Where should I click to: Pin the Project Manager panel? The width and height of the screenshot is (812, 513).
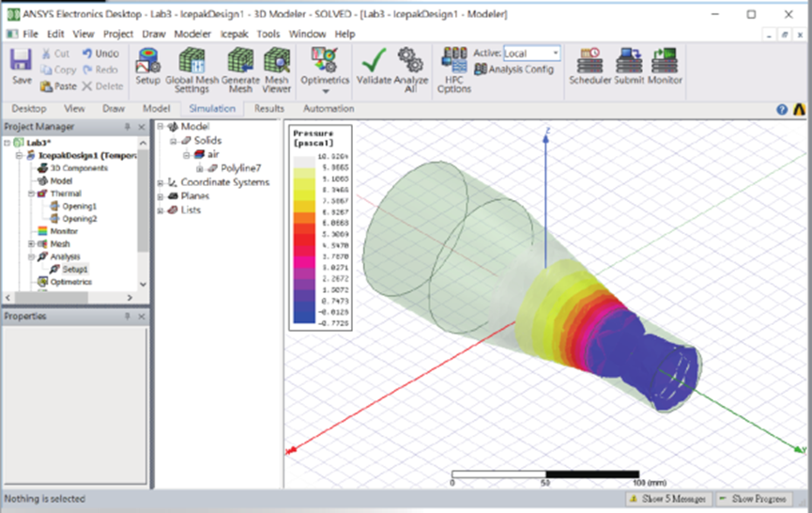click(127, 127)
